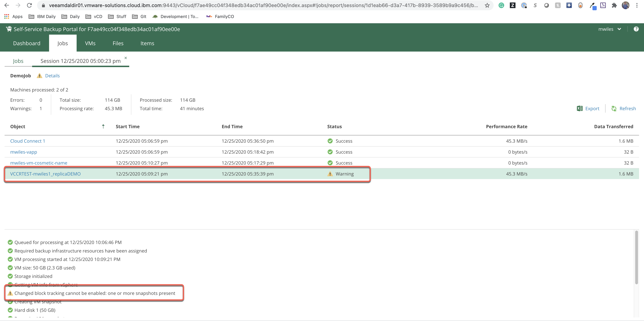The width and height of the screenshot is (644, 321).
Task: Open the Apps grid icon in bookmarks bar
Action: (x=7, y=16)
